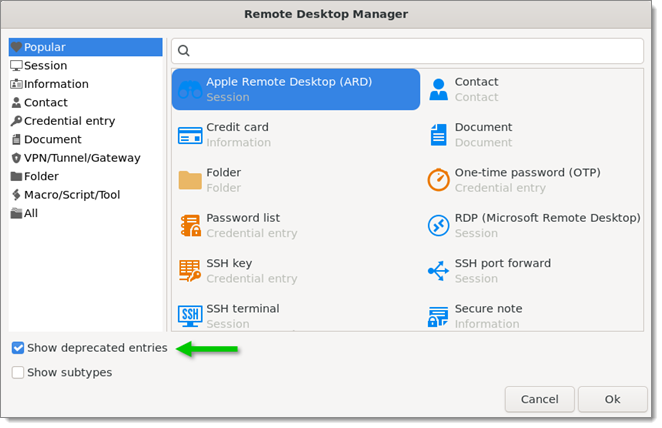Show the Macro/Script/Tool category
The height and width of the screenshot is (428, 662).
pos(71,195)
